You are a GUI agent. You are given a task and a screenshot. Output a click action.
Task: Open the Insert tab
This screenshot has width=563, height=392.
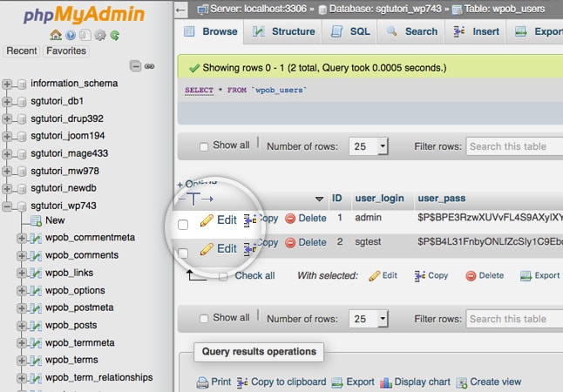coord(476,31)
